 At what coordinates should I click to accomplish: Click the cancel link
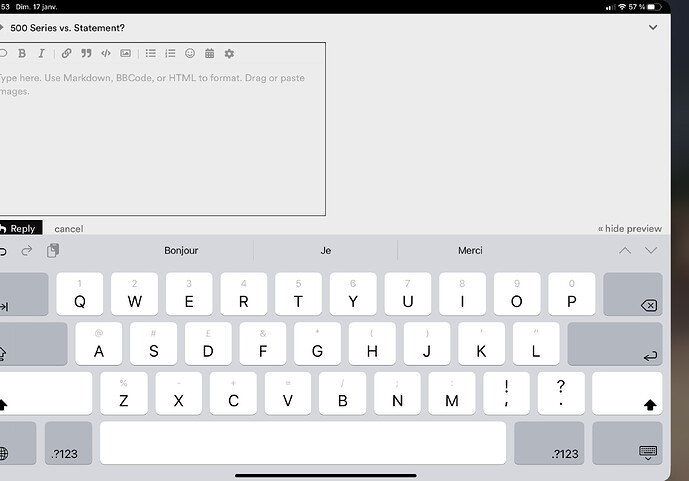[69, 229]
